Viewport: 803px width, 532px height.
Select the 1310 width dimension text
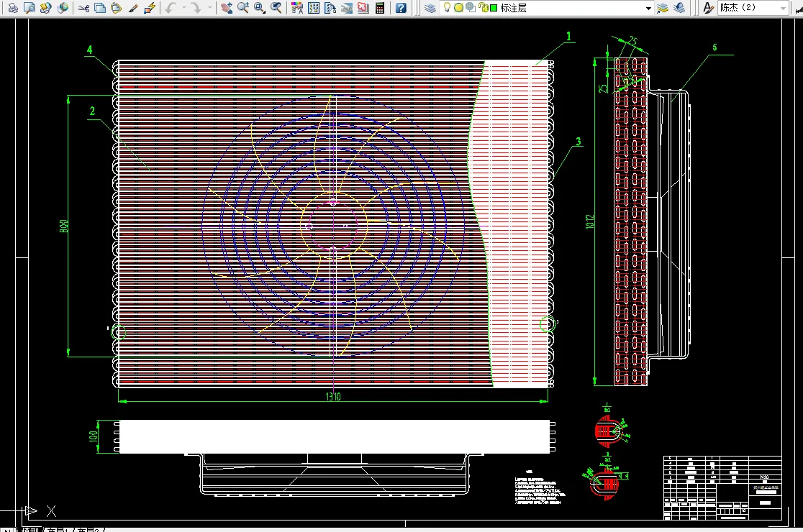[333, 396]
